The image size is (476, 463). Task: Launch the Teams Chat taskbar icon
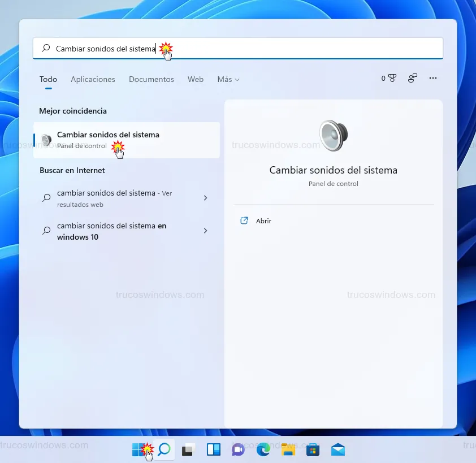pyautogui.click(x=238, y=450)
